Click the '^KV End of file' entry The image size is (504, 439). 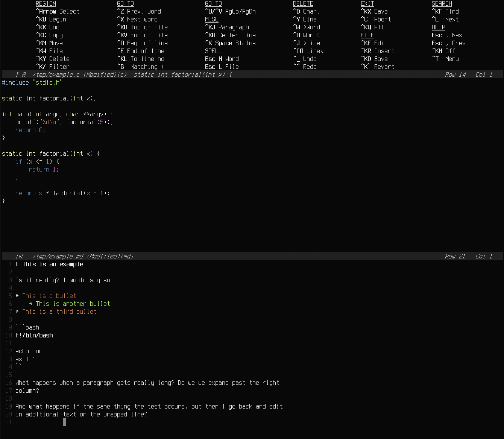point(143,35)
